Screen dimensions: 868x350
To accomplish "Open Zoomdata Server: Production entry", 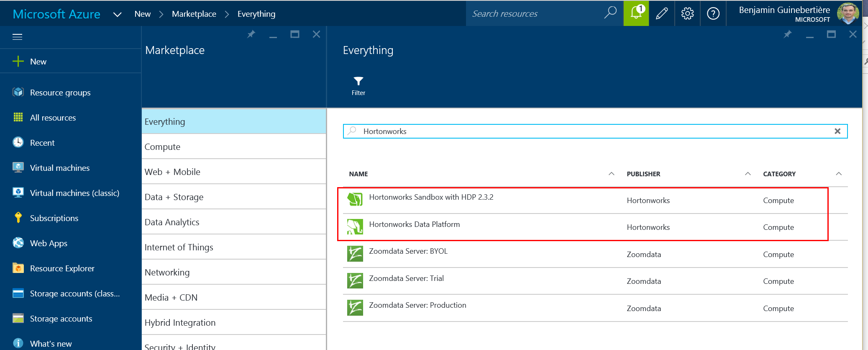I will [417, 305].
